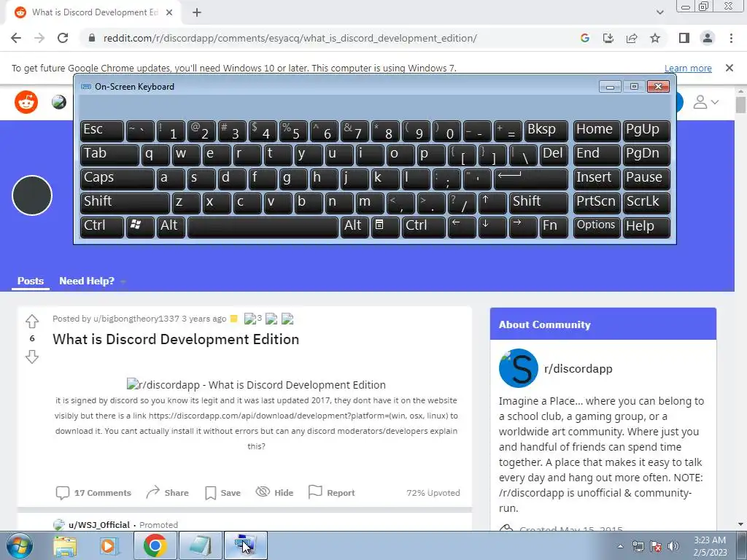Upvote the Discord Development Edition post

[32, 322]
